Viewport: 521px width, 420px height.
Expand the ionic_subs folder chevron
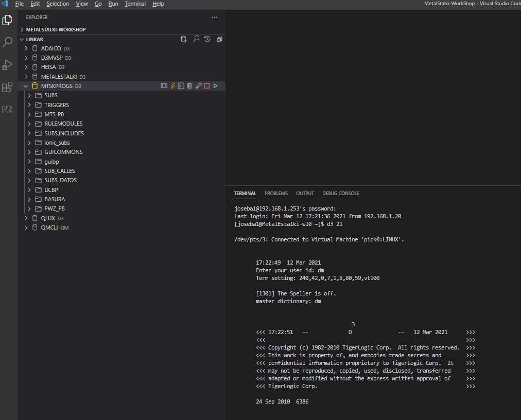(29, 143)
